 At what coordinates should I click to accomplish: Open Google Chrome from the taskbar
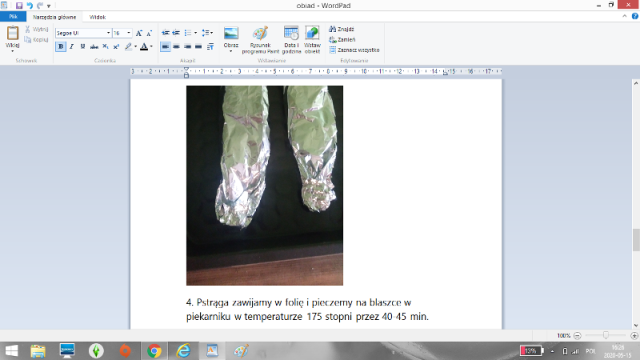(x=154, y=351)
